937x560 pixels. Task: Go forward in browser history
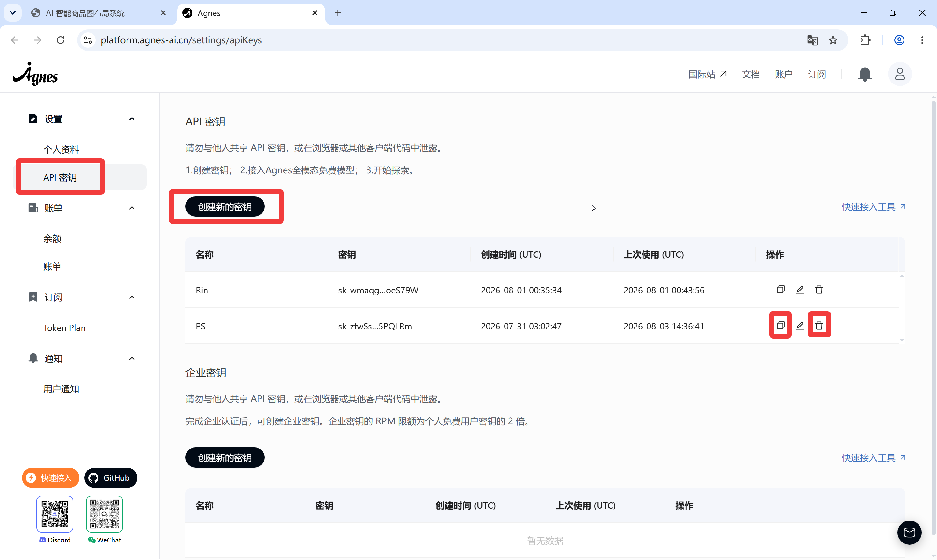tap(37, 40)
